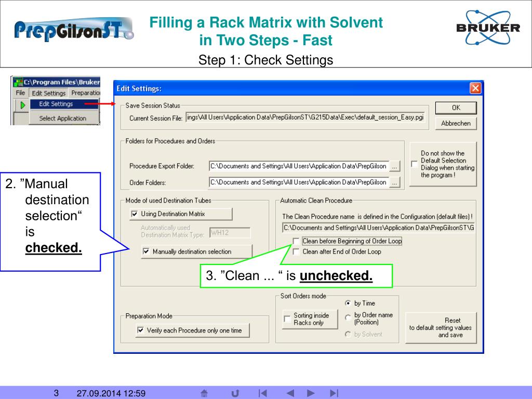
Task: Click the Current Session File field
Action: [305, 117]
